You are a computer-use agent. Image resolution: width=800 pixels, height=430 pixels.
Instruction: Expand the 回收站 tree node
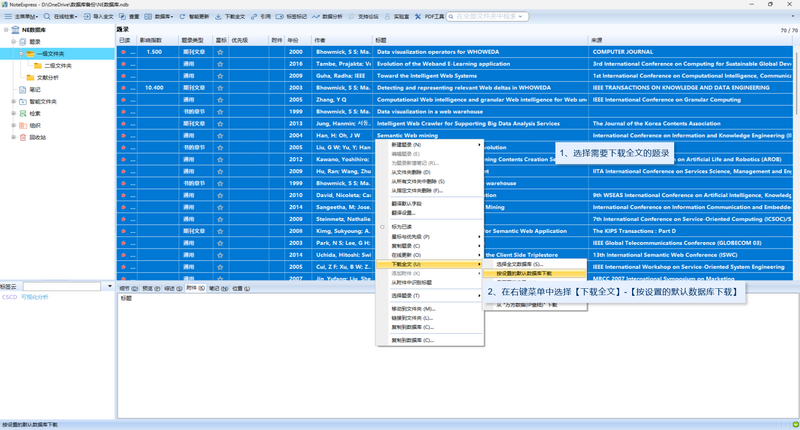pos(14,137)
